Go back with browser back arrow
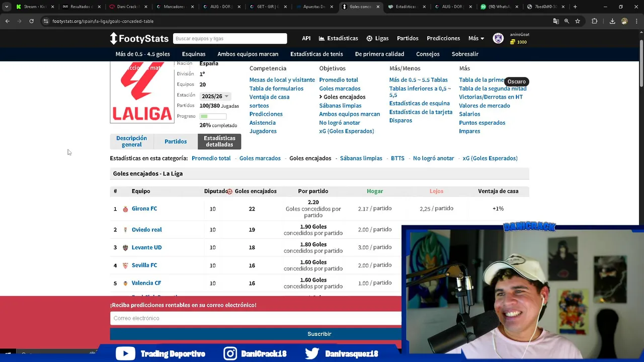 click(x=7, y=21)
